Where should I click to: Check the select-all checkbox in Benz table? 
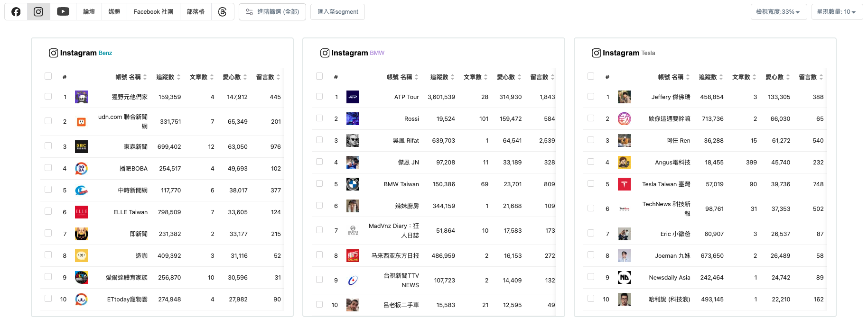pyautogui.click(x=48, y=76)
